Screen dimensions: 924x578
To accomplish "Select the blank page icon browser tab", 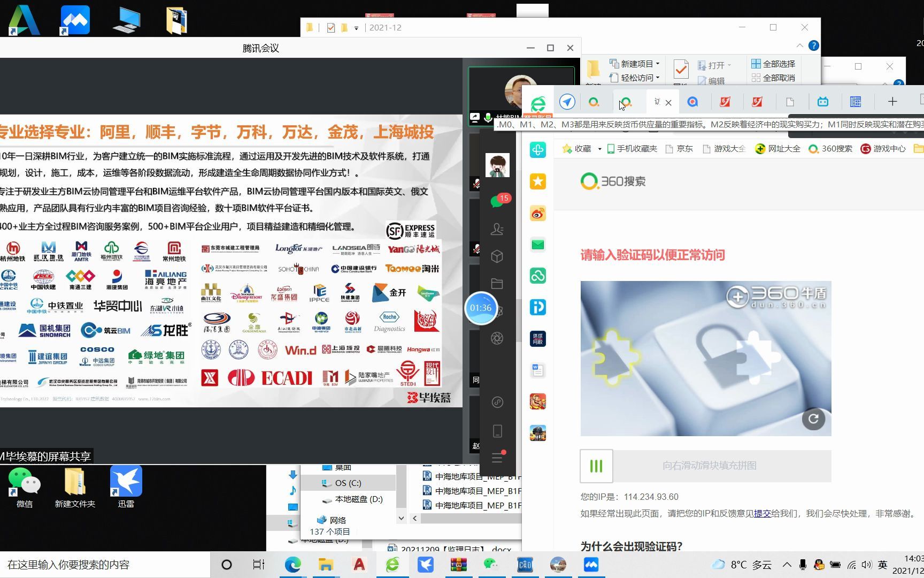I will tap(790, 102).
